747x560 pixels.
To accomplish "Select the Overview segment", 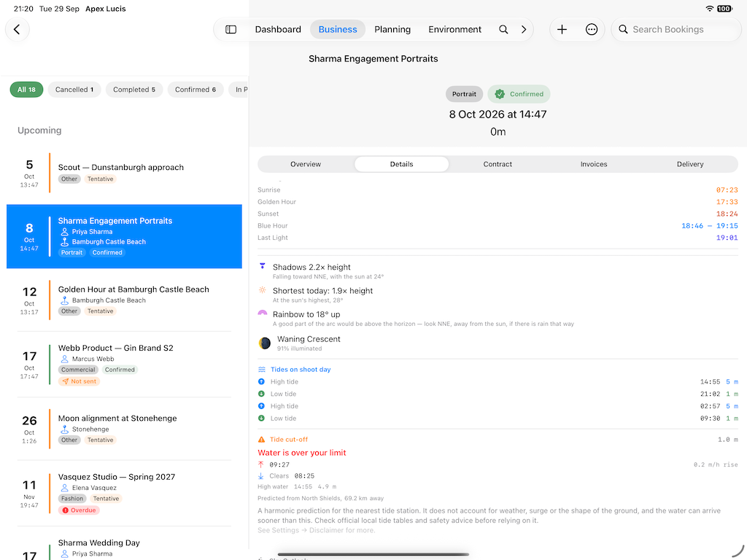I will click(306, 164).
